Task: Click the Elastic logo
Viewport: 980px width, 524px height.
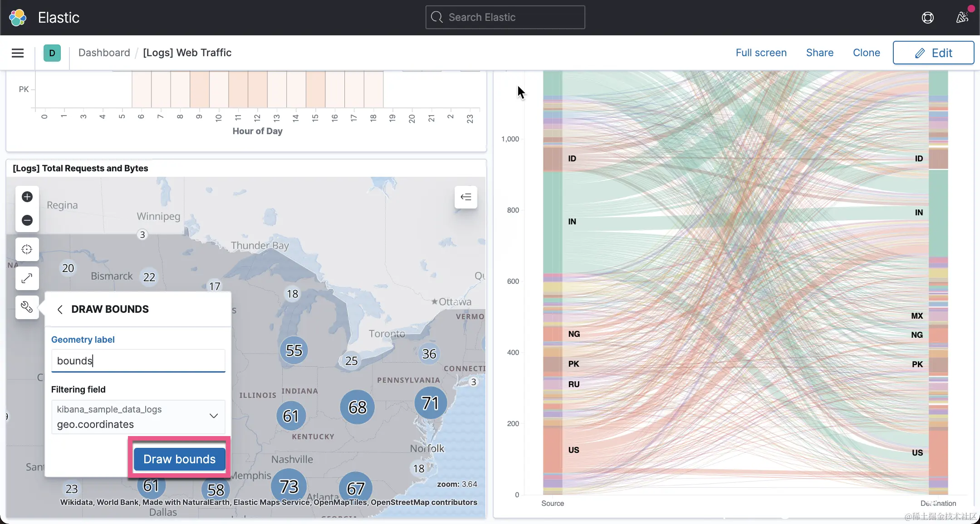Action: [18, 18]
